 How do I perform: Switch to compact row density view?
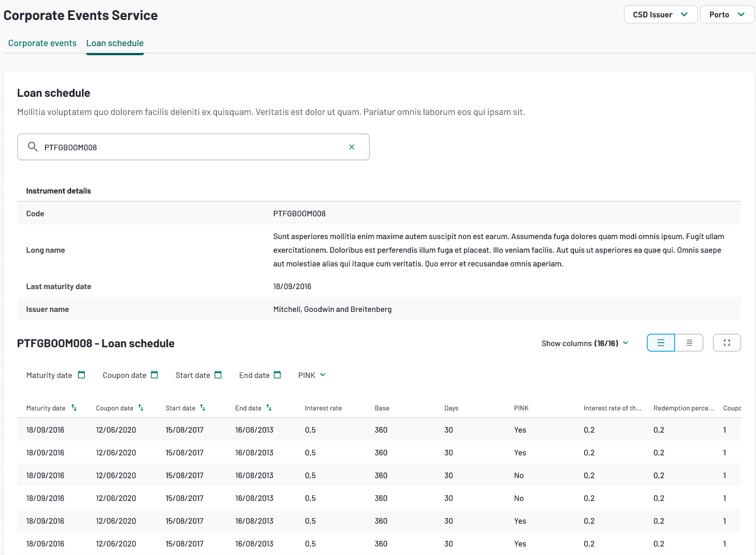689,343
